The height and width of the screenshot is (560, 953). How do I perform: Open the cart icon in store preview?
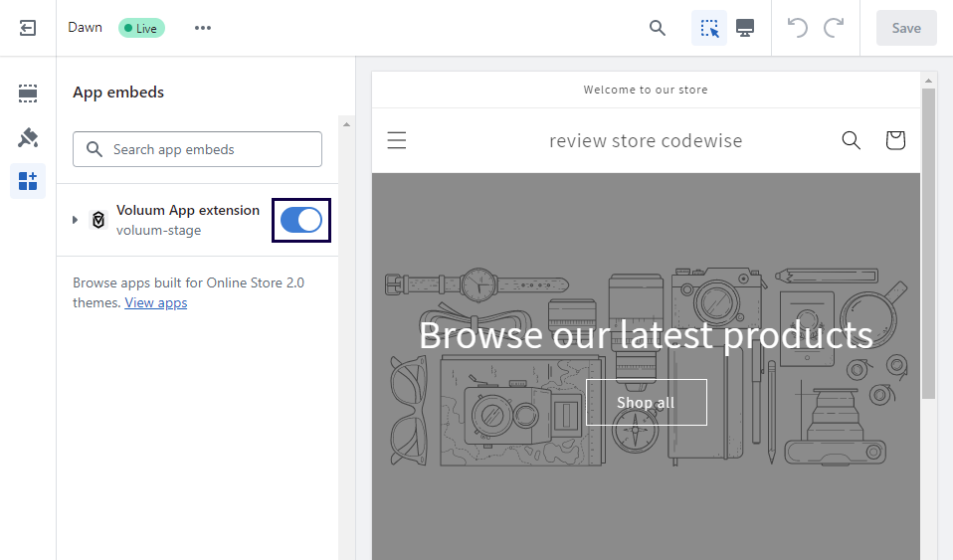(895, 140)
